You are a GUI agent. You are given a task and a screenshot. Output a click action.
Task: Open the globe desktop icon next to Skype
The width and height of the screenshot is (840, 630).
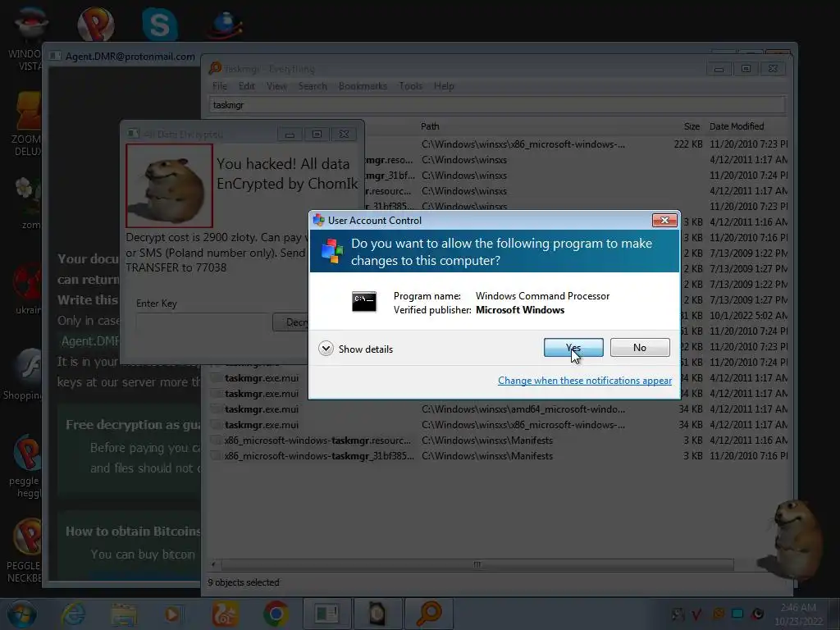tap(226, 25)
